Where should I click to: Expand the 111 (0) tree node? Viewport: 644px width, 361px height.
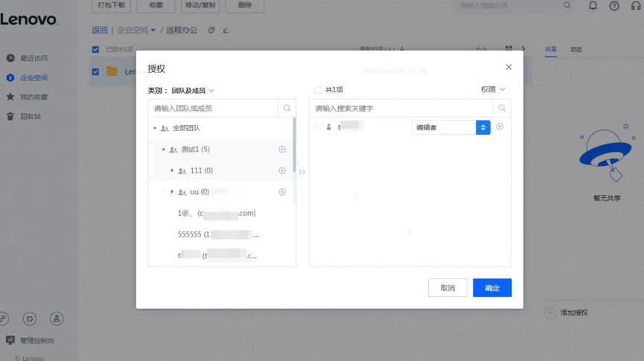[x=172, y=170]
